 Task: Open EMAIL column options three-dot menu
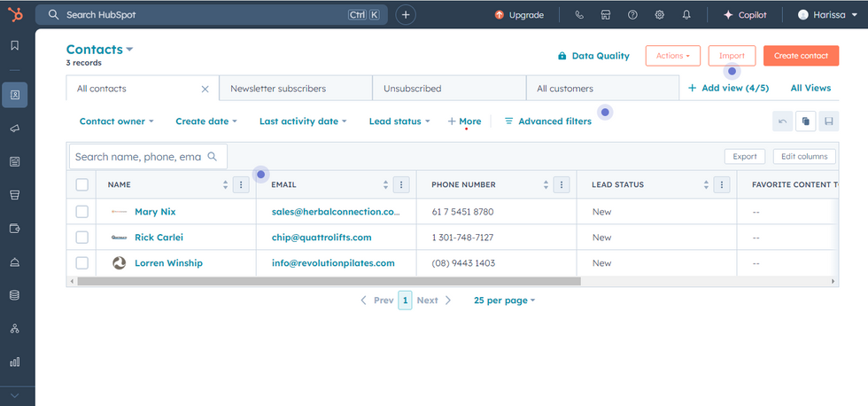[401, 185]
